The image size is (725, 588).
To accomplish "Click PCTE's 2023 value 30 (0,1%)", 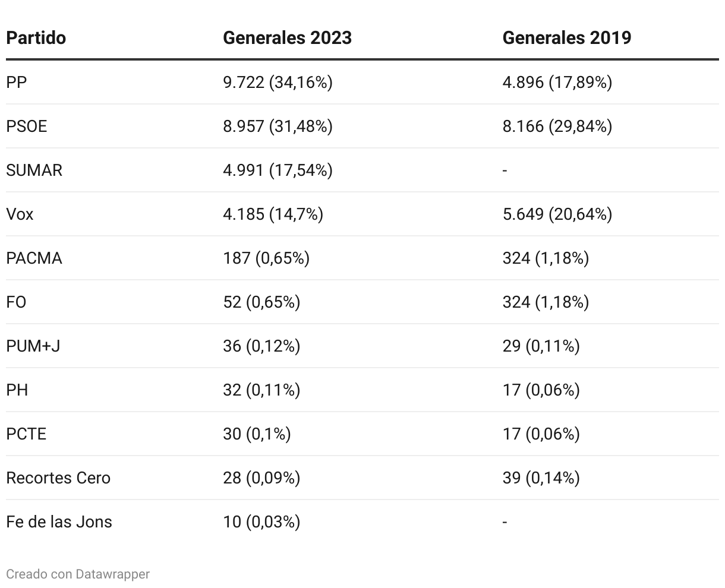I will [257, 434].
